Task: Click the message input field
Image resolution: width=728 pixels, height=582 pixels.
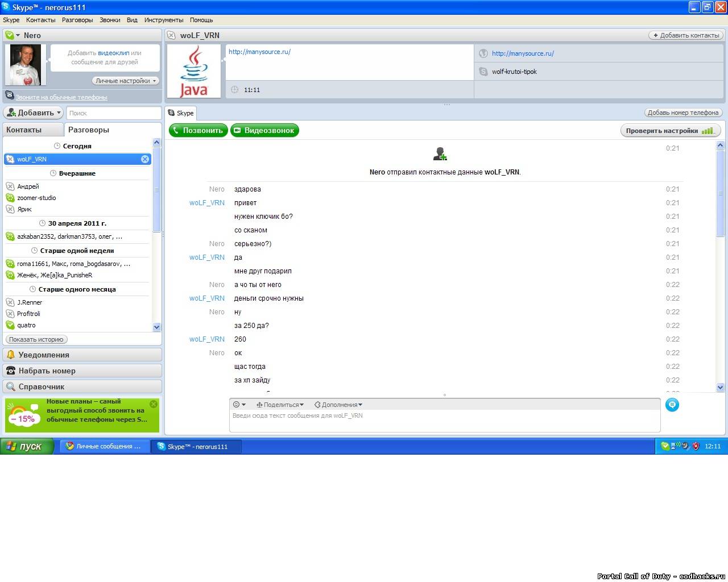Action: tap(445, 421)
